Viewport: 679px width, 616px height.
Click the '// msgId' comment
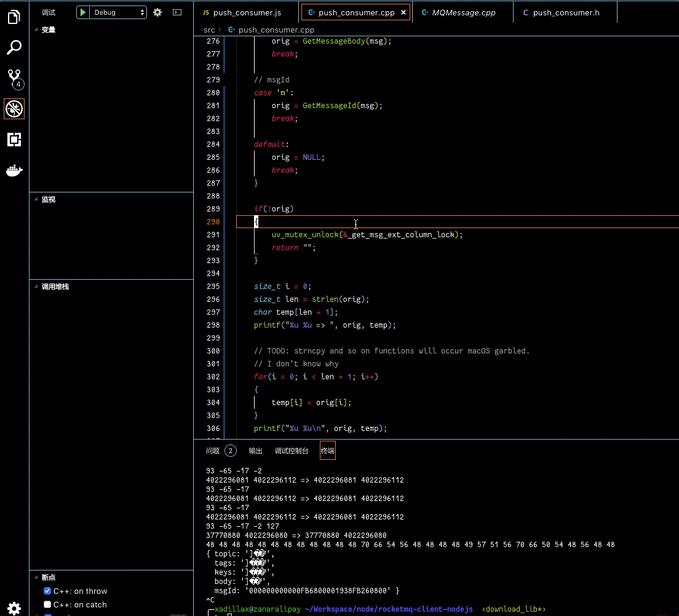coord(271,80)
